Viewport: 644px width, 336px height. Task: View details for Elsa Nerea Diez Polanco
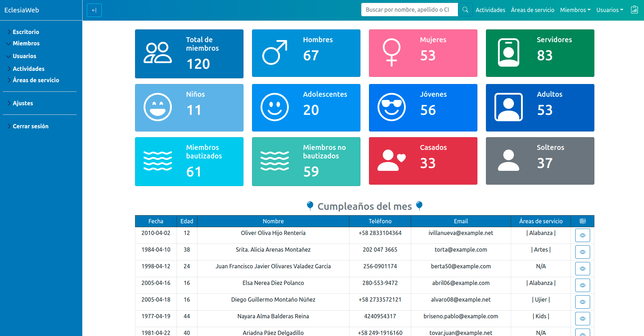pyautogui.click(x=582, y=285)
